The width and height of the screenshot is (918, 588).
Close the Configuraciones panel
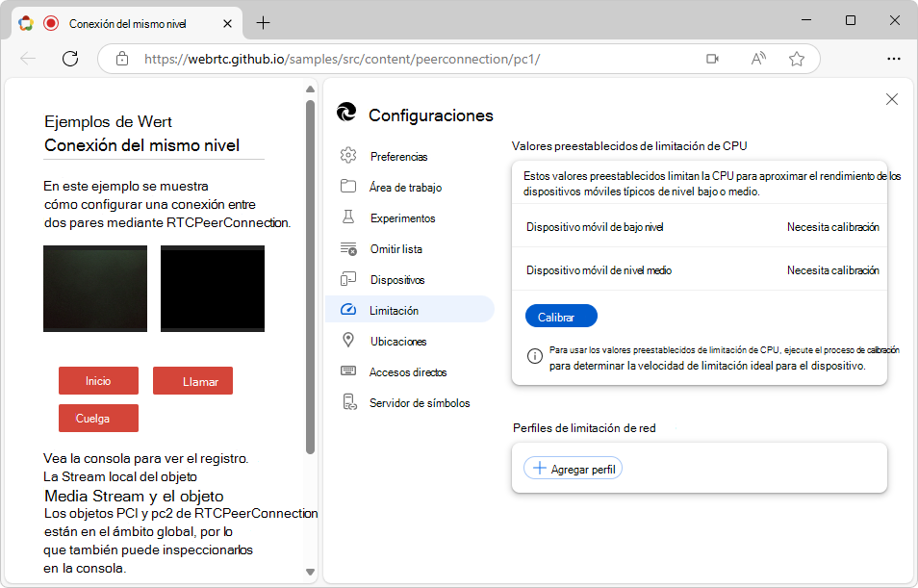(892, 99)
